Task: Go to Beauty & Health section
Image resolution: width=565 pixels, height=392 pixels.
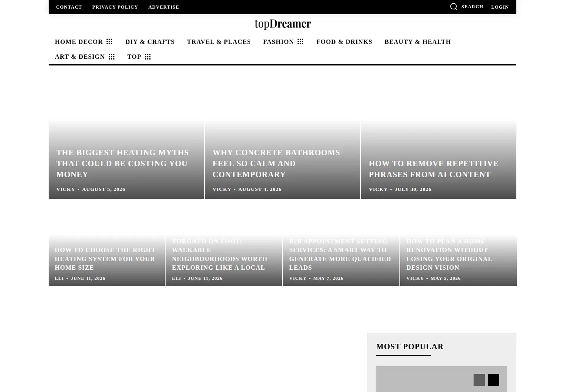Action: 418,42
